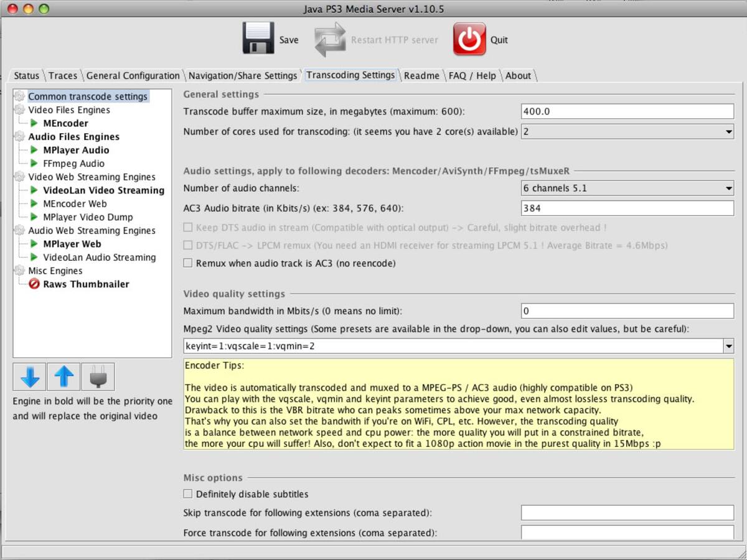Image resolution: width=747 pixels, height=560 pixels.
Task: Select MEncoder engine in tree
Action: (66, 123)
